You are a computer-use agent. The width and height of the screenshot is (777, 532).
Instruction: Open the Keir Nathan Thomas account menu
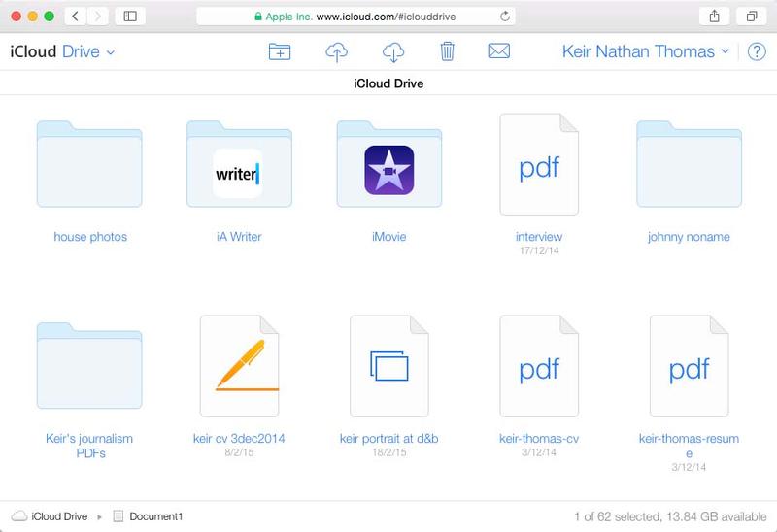[646, 51]
